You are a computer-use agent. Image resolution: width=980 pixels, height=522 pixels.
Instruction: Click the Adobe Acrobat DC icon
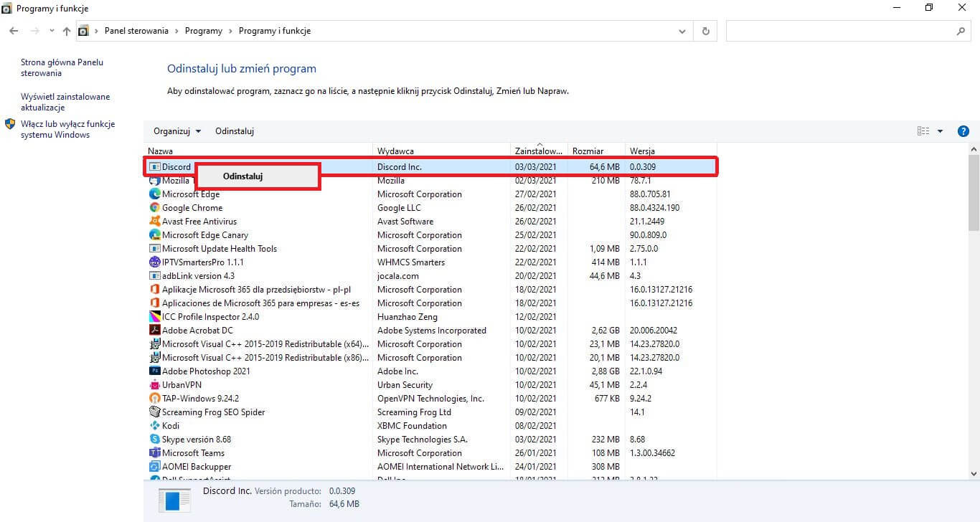pos(154,331)
